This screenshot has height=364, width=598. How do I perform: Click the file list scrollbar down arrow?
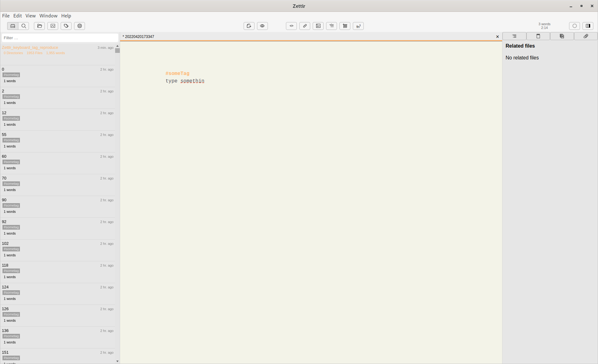coord(117,361)
